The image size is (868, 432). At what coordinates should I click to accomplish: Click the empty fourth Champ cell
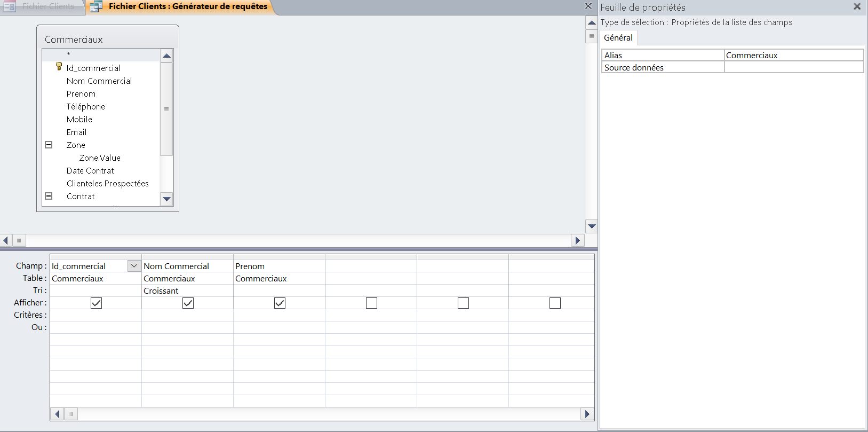(371, 266)
